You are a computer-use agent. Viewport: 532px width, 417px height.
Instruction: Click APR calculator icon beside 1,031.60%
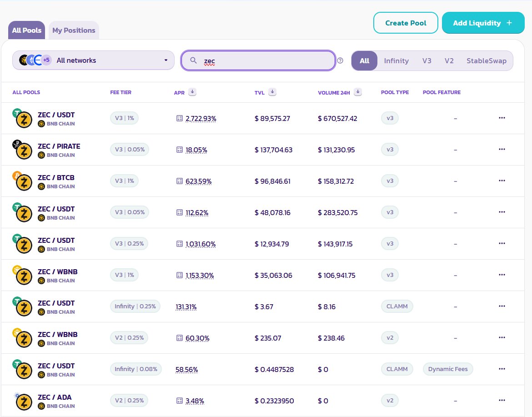click(x=180, y=244)
